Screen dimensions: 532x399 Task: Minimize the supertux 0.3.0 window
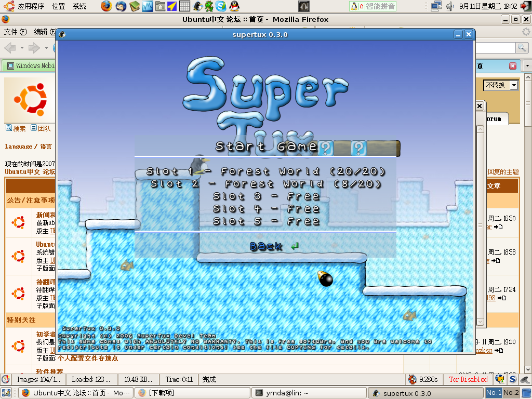(x=458, y=34)
